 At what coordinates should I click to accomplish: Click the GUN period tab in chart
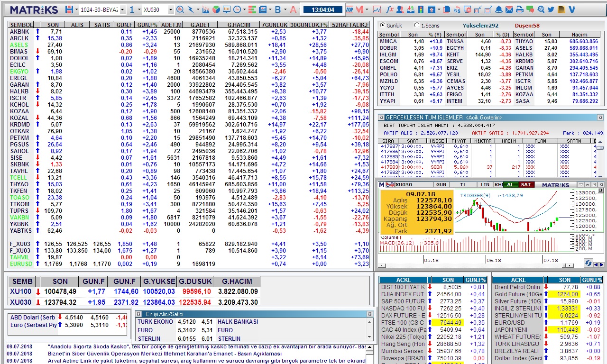point(441,184)
